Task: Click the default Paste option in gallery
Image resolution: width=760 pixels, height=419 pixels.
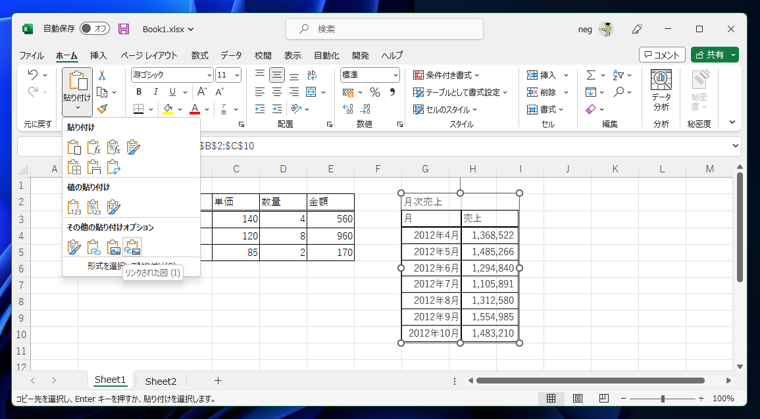Action: (74, 147)
